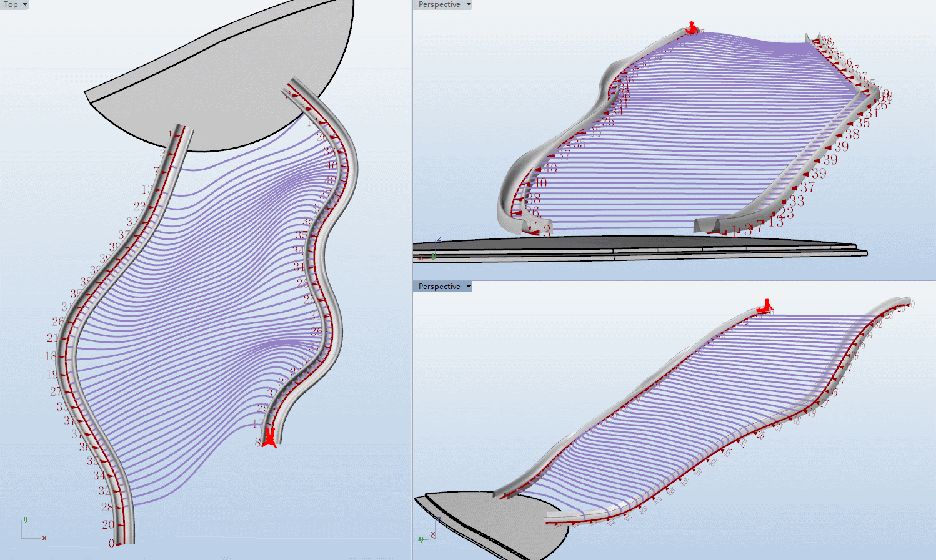The width and height of the screenshot is (936, 560).
Task: Click the active lower Perspective viewport title
Action: pos(439,287)
